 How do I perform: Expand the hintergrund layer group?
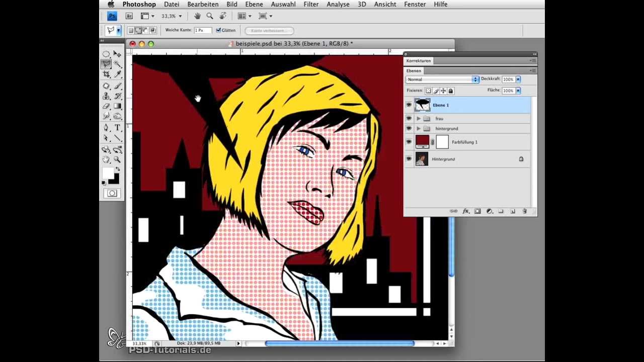pos(419,129)
